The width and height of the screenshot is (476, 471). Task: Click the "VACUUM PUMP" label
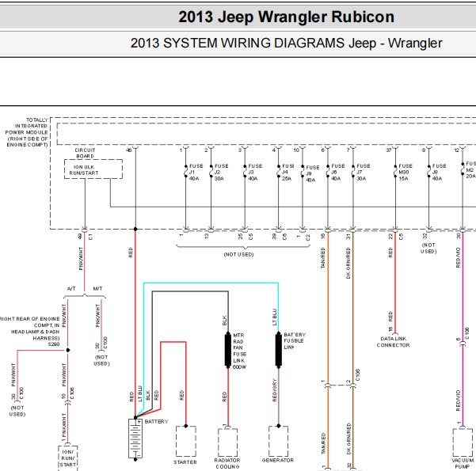pyautogui.click(x=462, y=463)
